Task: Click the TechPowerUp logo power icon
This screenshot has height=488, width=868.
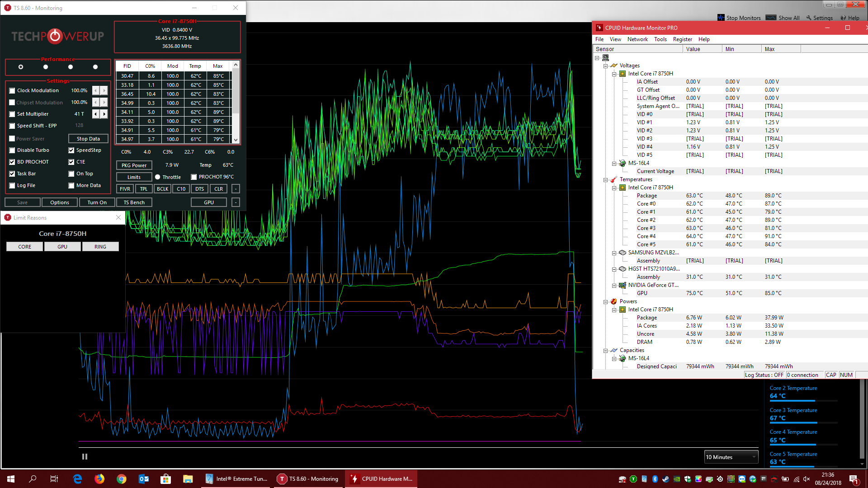Action: [x=55, y=36]
